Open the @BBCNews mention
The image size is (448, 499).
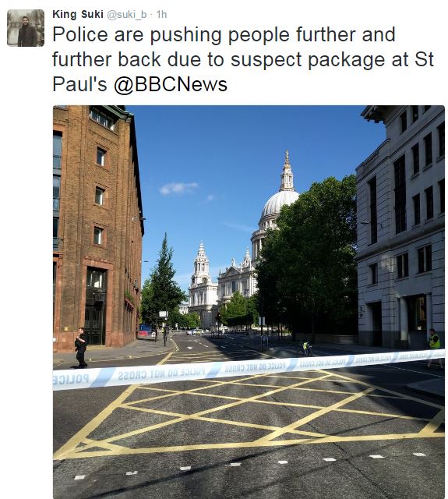[x=171, y=84]
